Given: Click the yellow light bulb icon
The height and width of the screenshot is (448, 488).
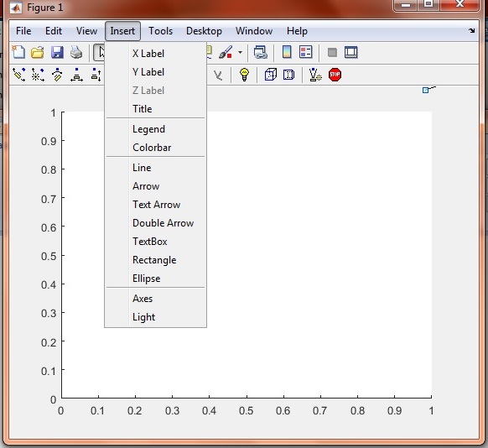Looking at the screenshot, I should 244,75.
